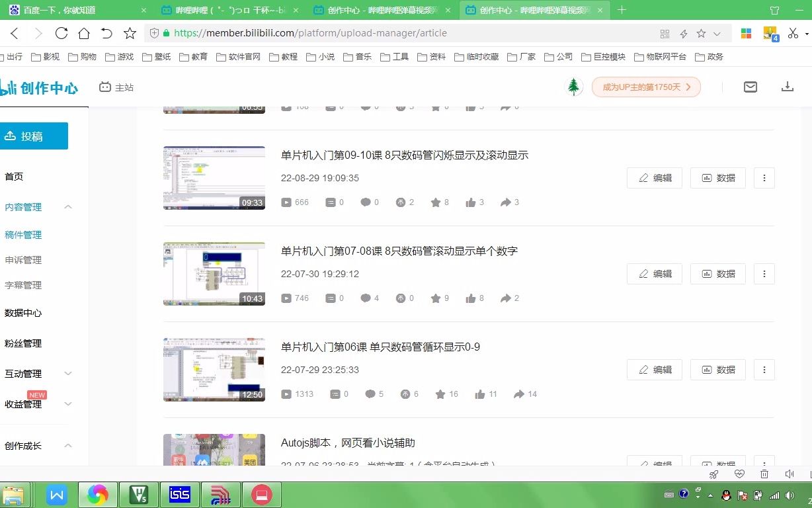Edit the 第06课 video
The width and height of the screenshot is (812, 508).
coord(655,370)
